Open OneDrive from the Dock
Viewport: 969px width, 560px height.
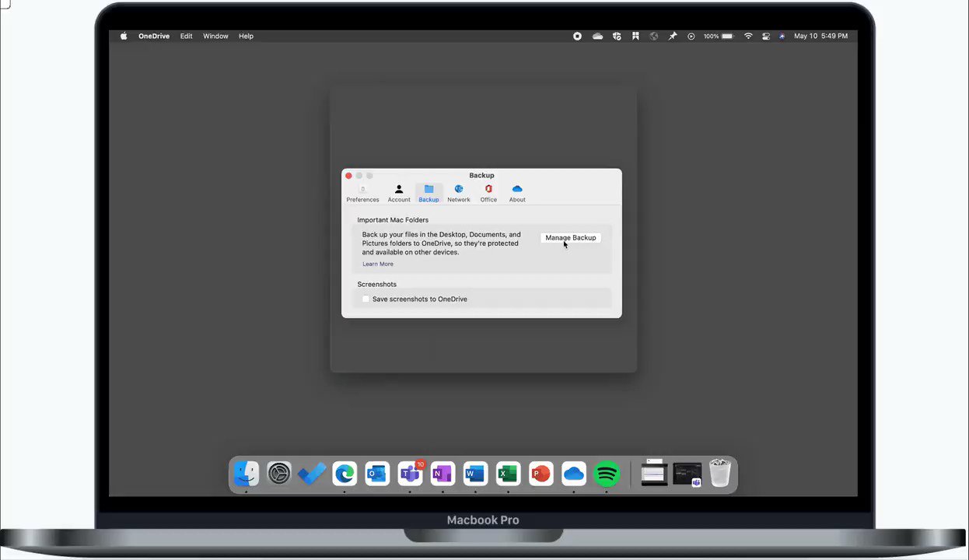(573, 473)
